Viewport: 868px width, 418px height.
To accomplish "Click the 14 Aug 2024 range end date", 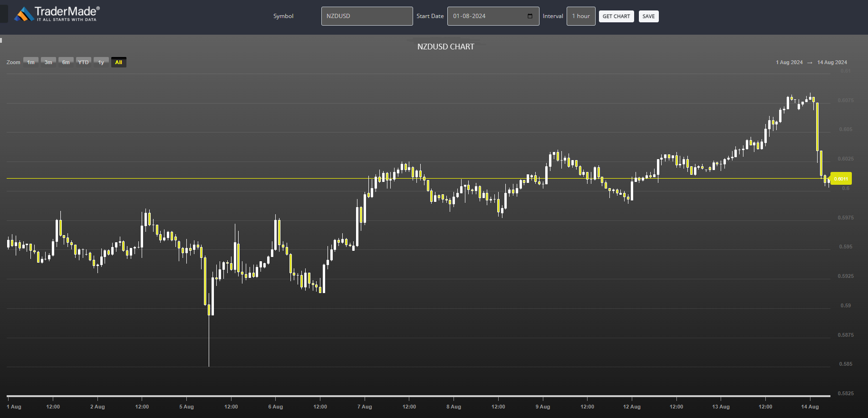I will pyautogui.click(x=832, y=62).
